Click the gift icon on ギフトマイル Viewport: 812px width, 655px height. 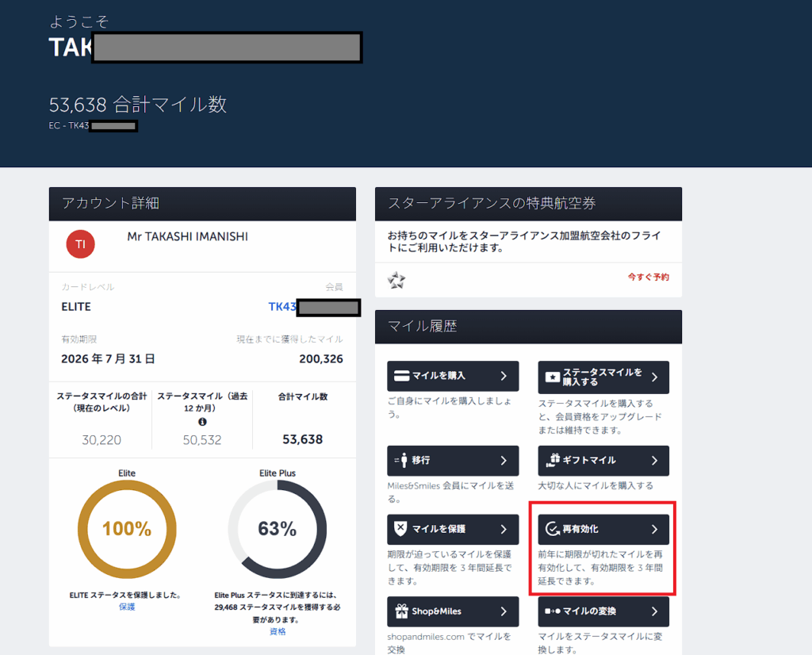click(552, 460)
